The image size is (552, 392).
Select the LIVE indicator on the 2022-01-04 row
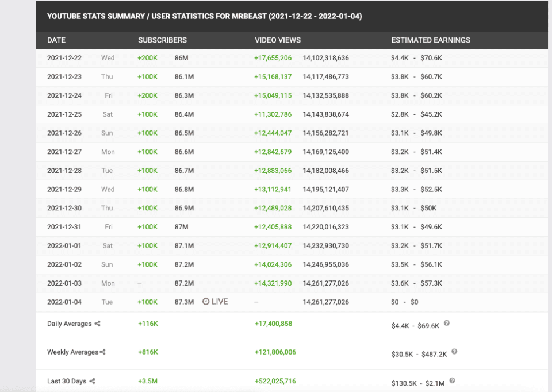[218, 301]
